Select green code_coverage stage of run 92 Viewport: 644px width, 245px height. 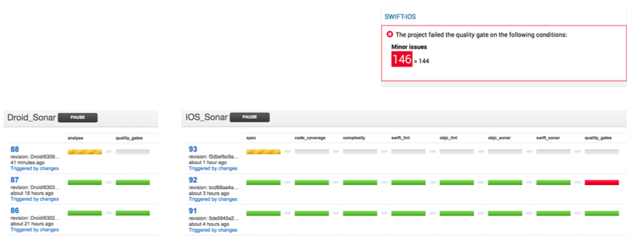311,182
